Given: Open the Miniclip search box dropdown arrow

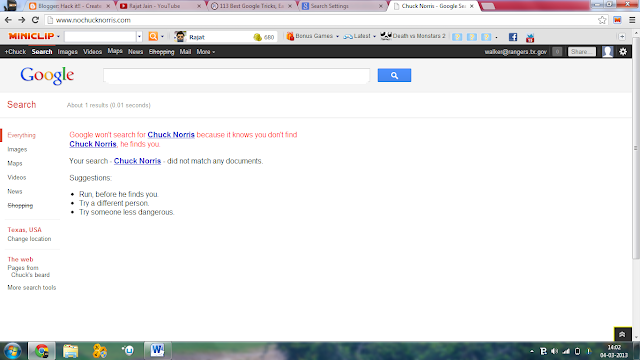Looking at the screenshot, I should pos(139,36).
